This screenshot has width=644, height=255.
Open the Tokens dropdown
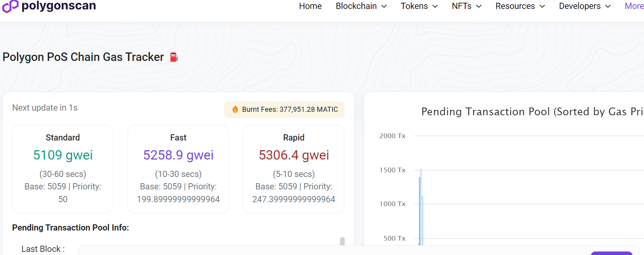pyautogui.click(x=419, y=6)
